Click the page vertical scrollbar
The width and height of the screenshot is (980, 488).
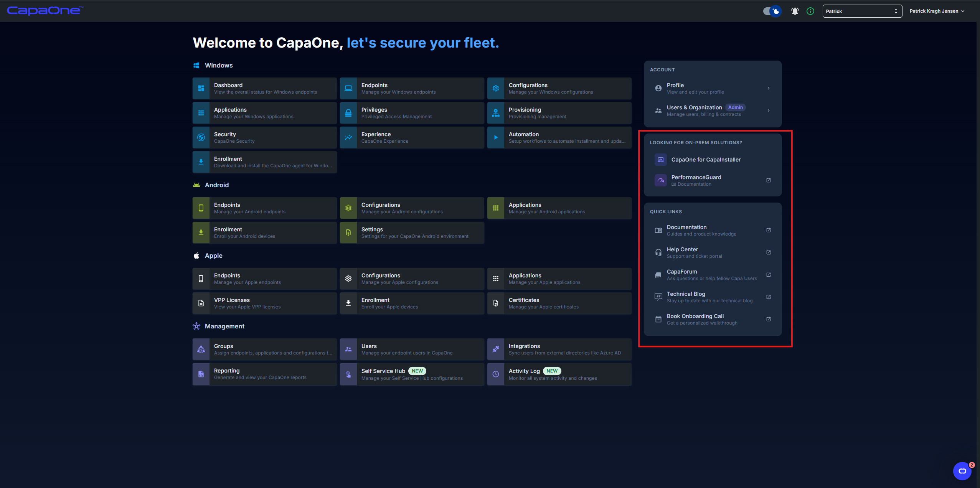[x=978, y=255]
